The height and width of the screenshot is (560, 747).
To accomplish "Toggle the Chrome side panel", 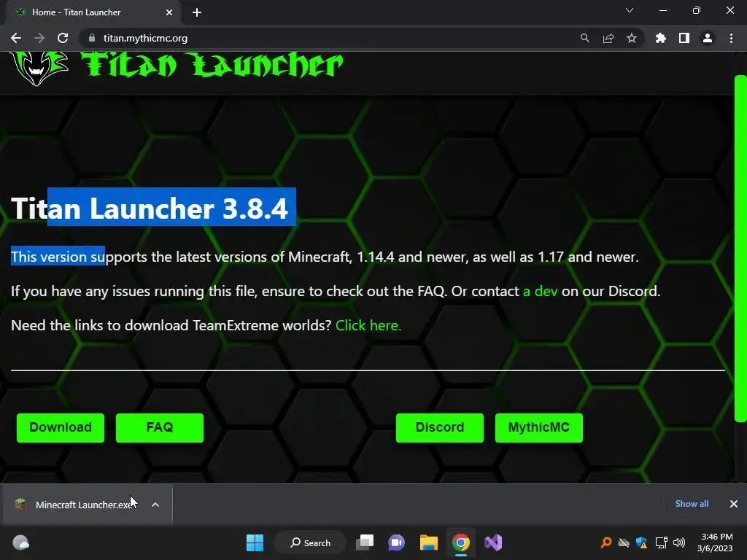I will pos(684,38).
